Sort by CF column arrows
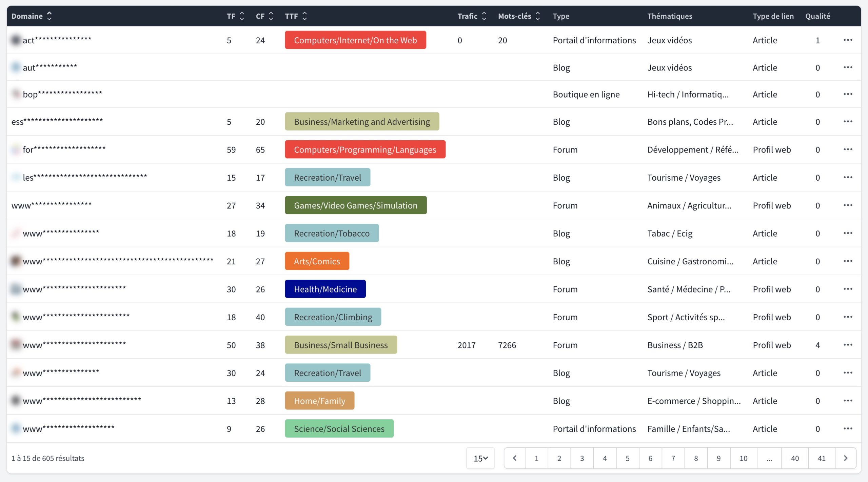The height and width of the screenshot is (482, 868). point(271,16)
